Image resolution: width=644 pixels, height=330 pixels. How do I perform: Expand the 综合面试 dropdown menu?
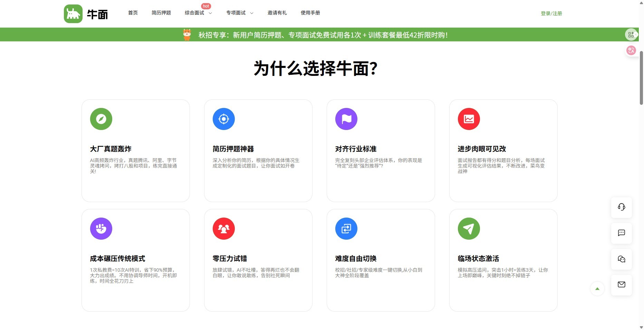(x=198, y=13)
